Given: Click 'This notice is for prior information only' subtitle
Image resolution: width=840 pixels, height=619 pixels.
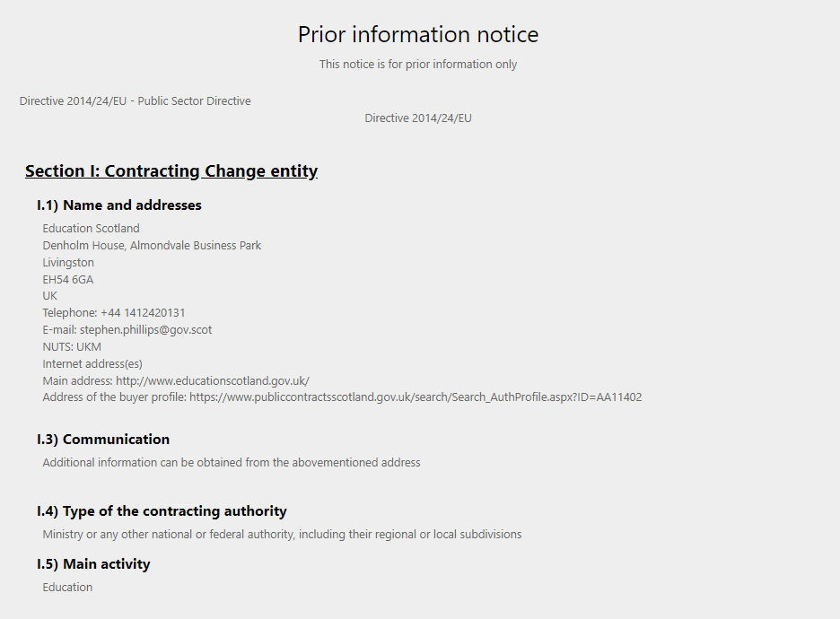Looking at the screenshot, I should coord(418,65).
